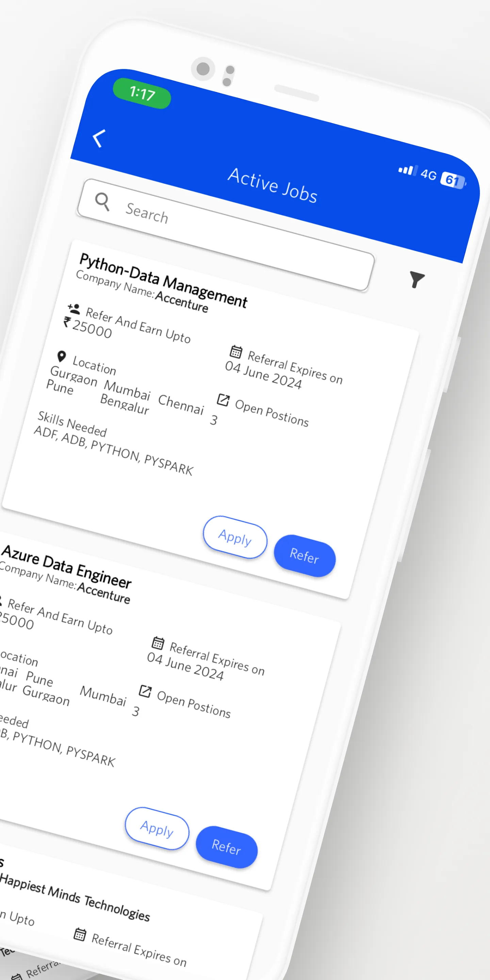Select 04 June 2024 in Azure Data Engineer card
490x980 pixels.
186,666
